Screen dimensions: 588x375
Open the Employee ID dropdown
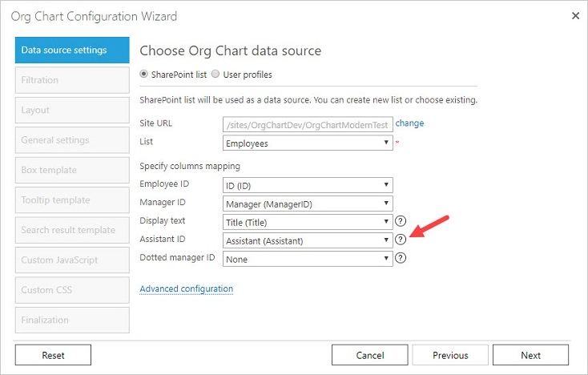(x=308, y=185)
